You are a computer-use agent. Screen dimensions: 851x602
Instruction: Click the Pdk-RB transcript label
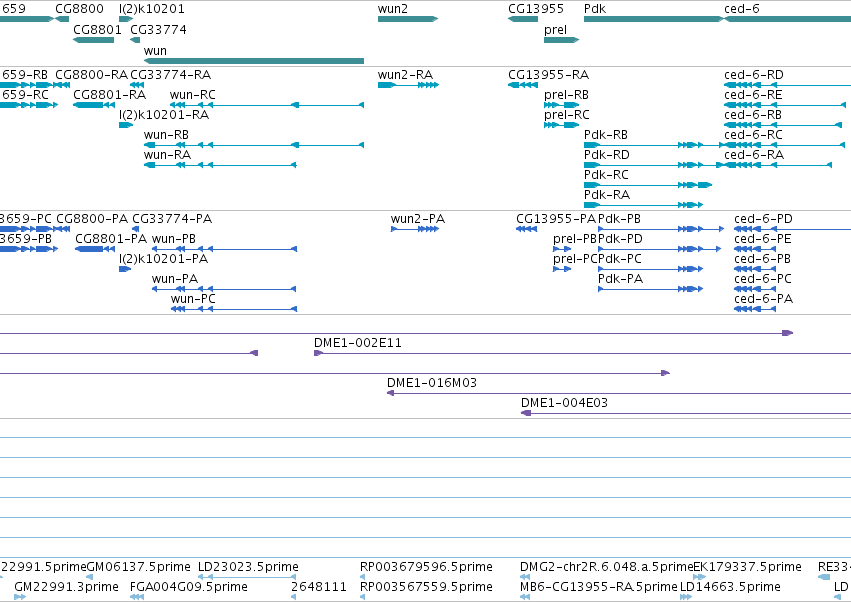pyautogui.click(x=606, y=135)
